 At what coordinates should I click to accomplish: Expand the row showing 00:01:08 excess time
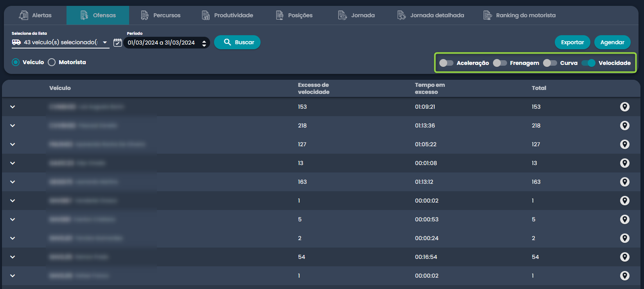coord(13,163)
